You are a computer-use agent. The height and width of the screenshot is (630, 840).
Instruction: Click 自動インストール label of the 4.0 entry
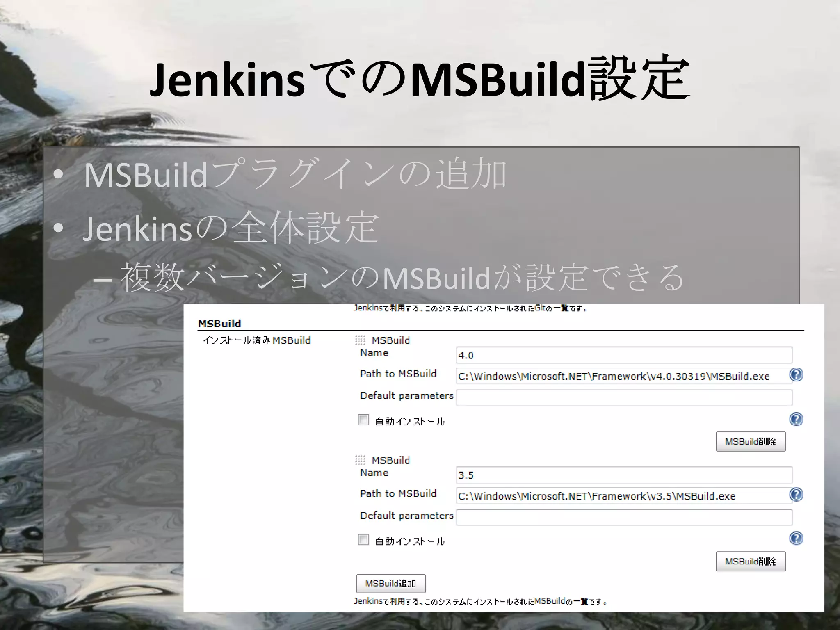[x=410, y=421]
